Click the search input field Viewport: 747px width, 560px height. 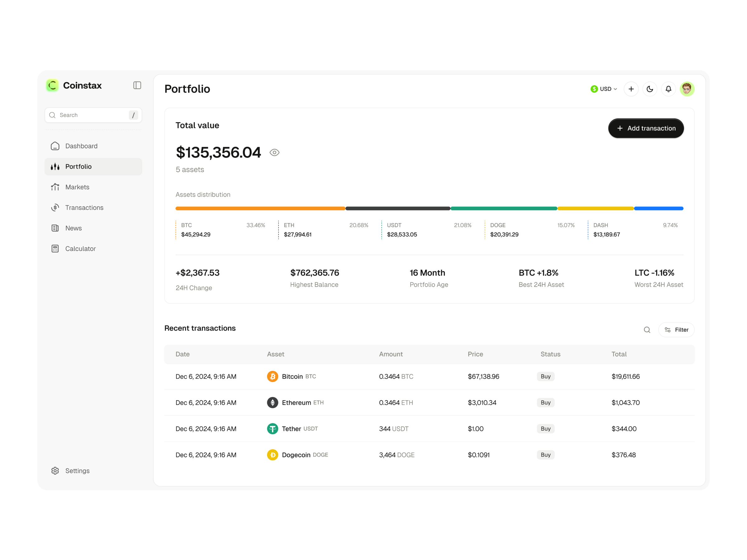coord(93,115)
